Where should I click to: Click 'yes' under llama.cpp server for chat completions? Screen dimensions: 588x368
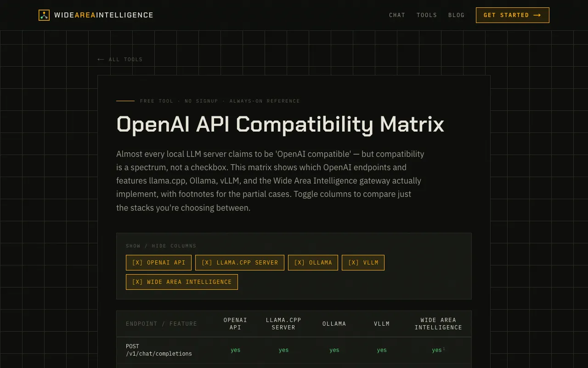tap(283, 350)
